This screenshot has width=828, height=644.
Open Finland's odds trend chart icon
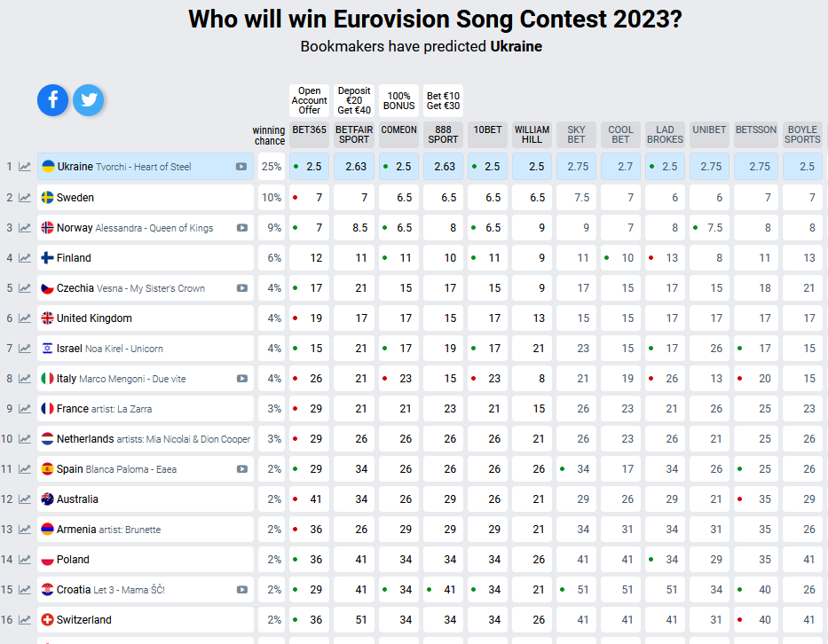(25, 258)
